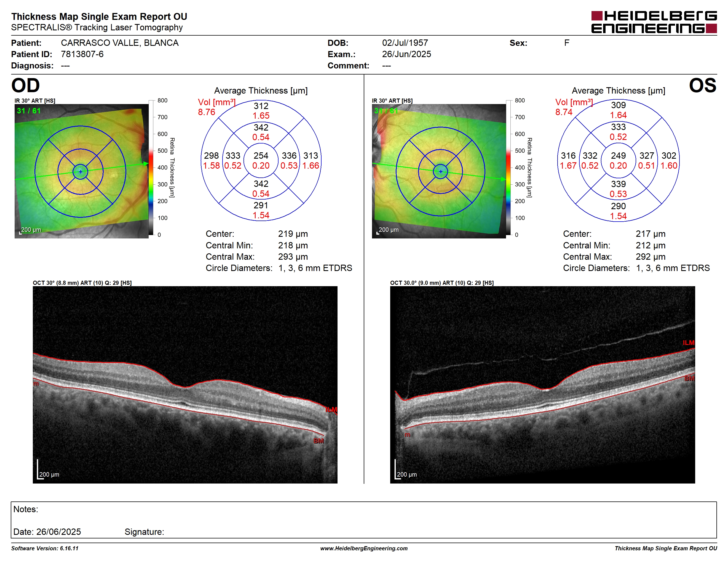Select exam date 26/Jun/2025

coord(406,54)
